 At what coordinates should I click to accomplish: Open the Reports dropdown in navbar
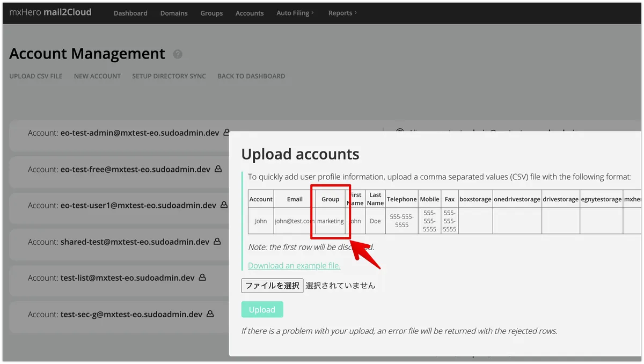[x=342, y=13]
